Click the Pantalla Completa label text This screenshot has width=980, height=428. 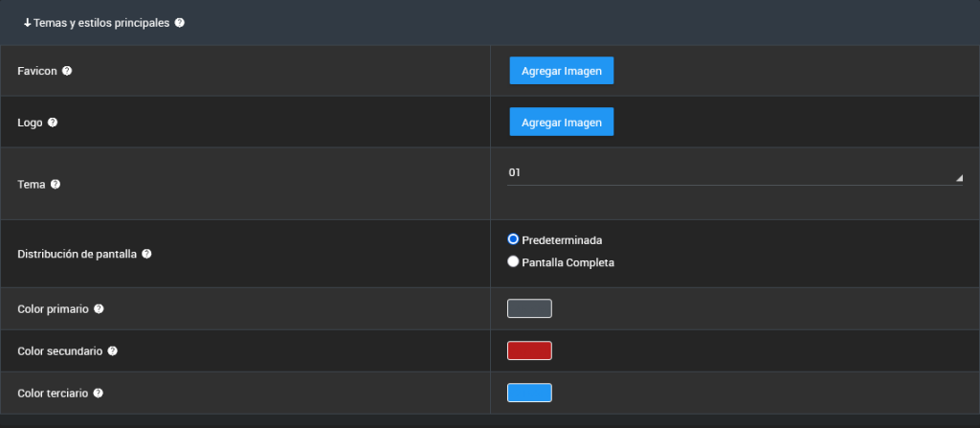click(568, 262)
